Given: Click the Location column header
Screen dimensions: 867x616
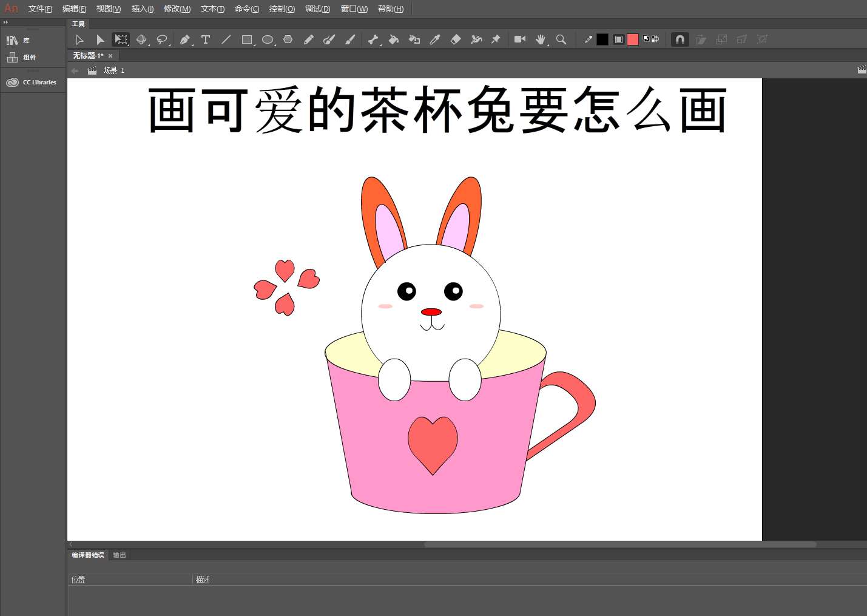Looking at the screenshot, I should (130, 580).
